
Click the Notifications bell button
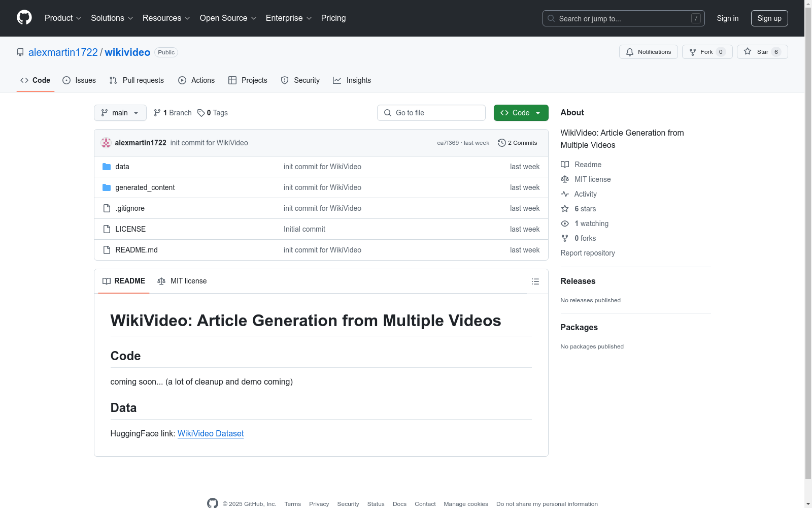tap(649, 52)
